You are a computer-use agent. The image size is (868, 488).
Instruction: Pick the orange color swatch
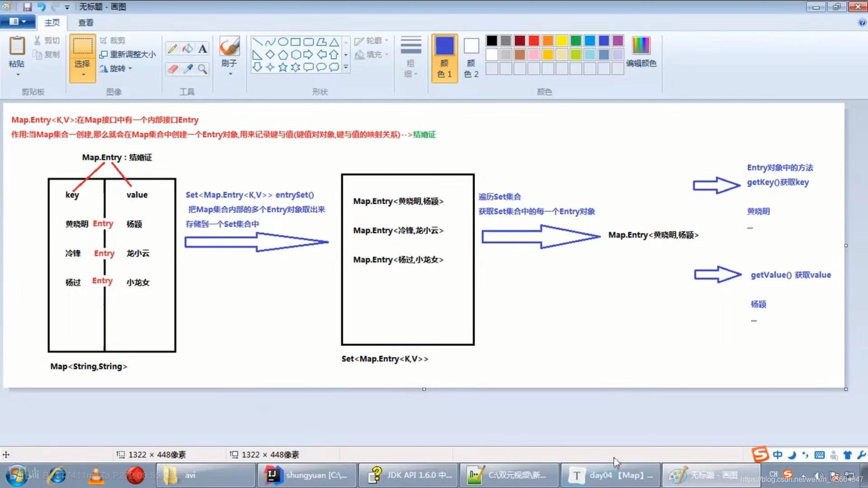click(548, 41)
